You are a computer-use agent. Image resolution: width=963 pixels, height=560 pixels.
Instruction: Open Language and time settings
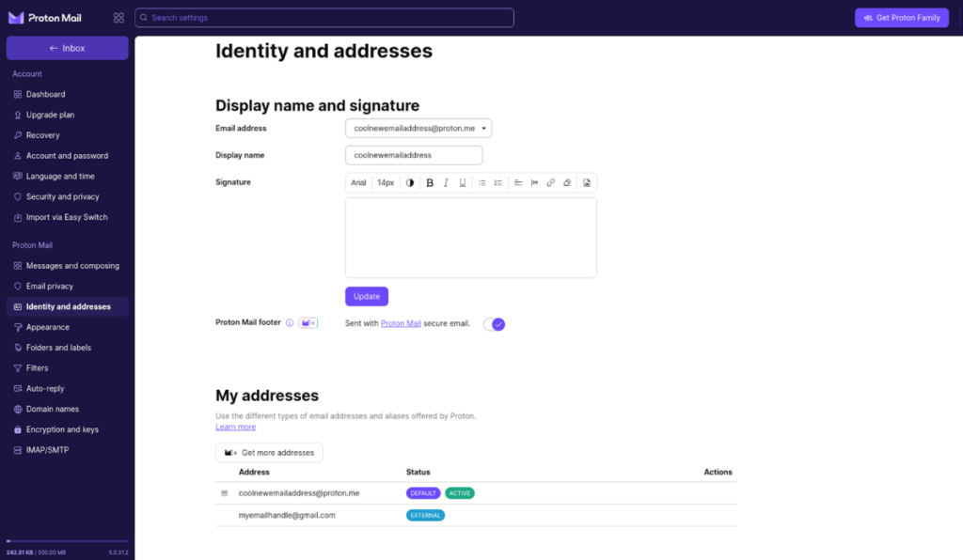(67, 176)
